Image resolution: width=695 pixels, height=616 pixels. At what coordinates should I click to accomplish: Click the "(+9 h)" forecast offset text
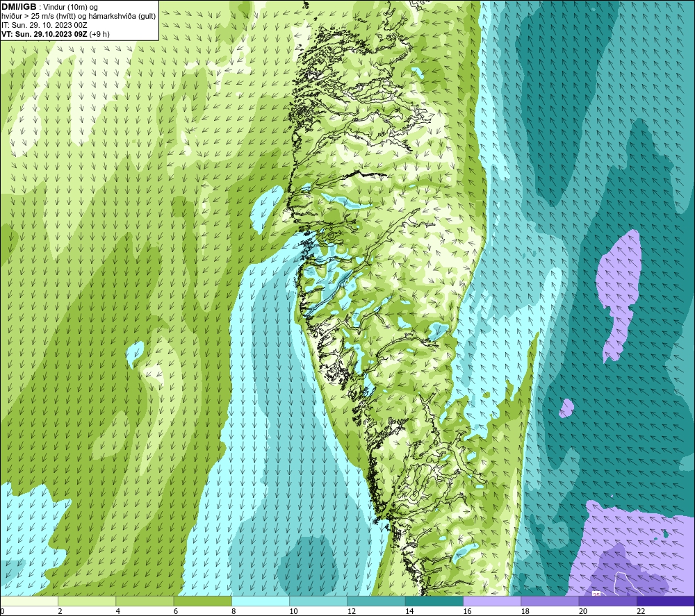(x=99, y=34)
